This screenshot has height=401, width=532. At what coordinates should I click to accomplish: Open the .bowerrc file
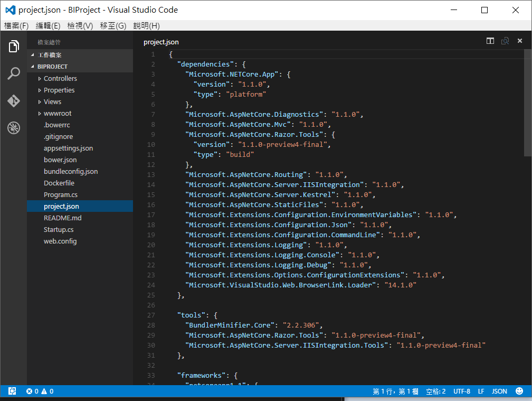80,125
